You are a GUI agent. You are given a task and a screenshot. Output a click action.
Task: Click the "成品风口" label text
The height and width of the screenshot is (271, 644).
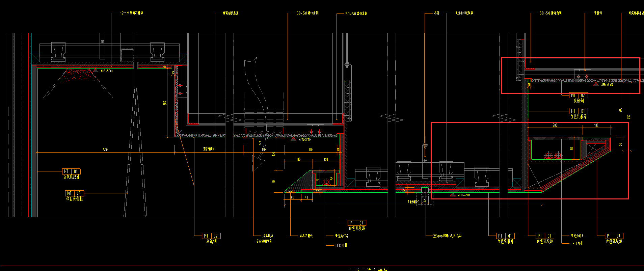click(268, 236)
